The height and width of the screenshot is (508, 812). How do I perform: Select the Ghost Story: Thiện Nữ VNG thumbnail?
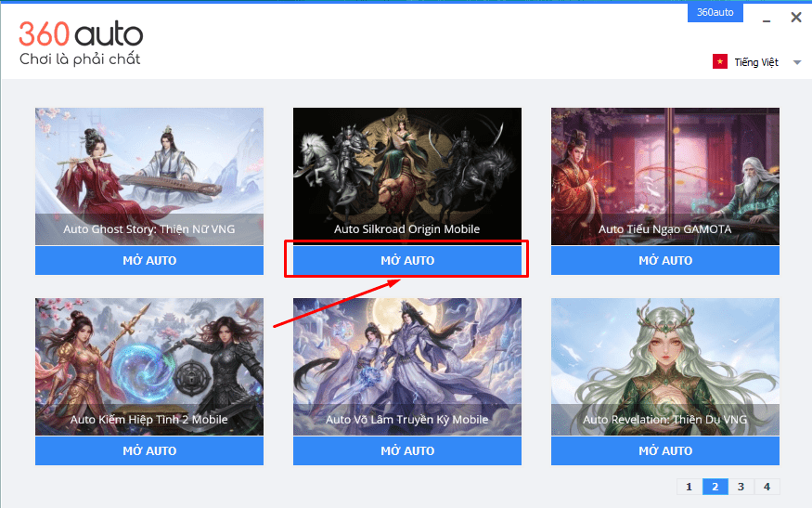(x=149, y=176)
